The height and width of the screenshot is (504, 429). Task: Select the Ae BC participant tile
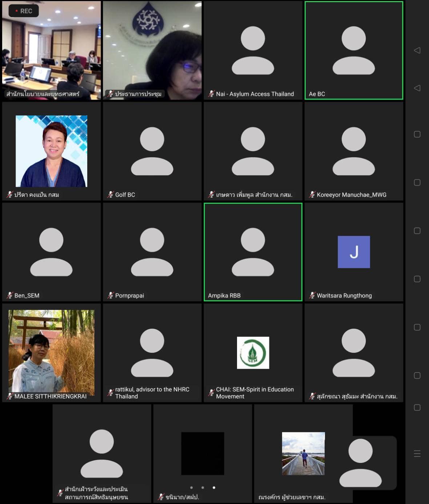pos(353,50)
